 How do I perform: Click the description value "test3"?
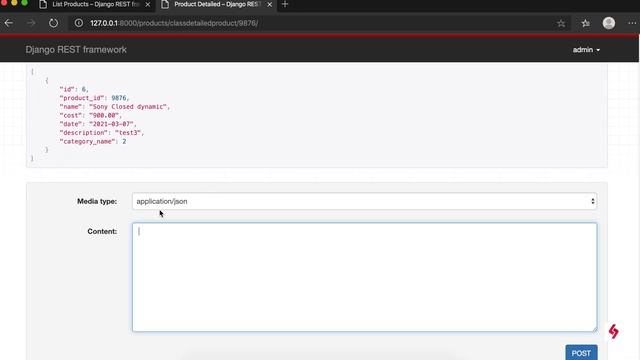click(x=128, y=133)
